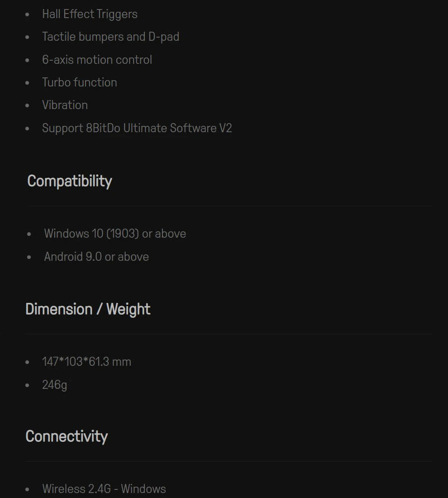Click the bullet before Wireless 2.4G
Screen dimensions: 448x498
pyautogui.click(x=28, y=489)
